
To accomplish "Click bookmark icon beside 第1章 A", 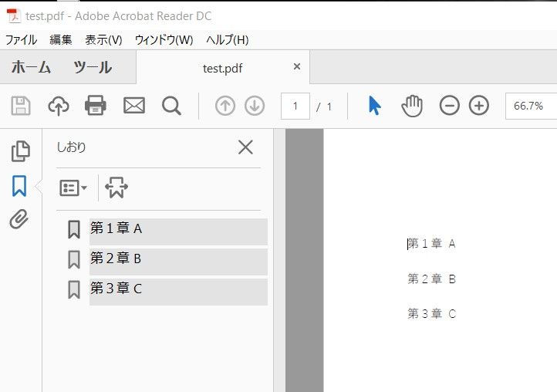I will coord(74,229).
